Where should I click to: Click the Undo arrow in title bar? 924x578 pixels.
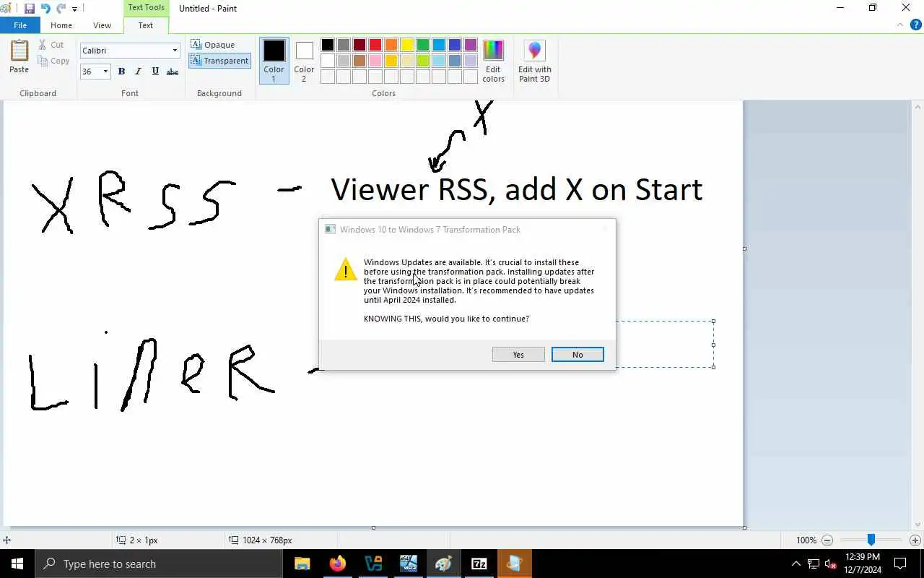tap(45, 9)
